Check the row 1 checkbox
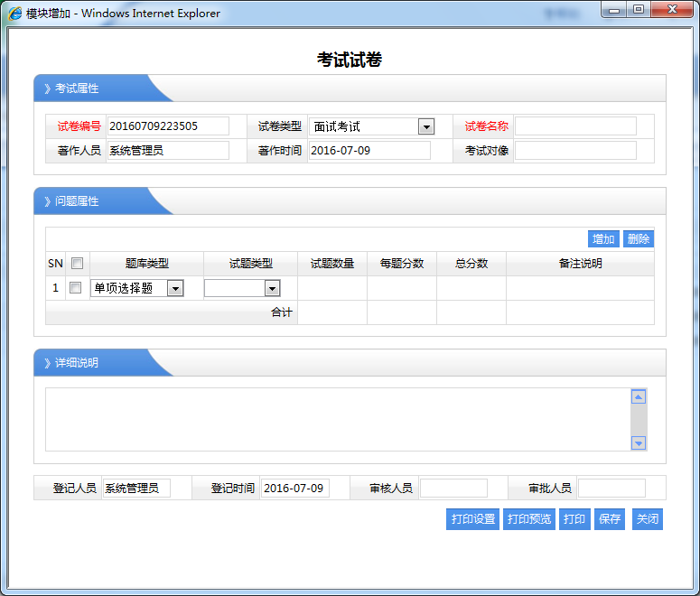 click(x=77, y=288)
